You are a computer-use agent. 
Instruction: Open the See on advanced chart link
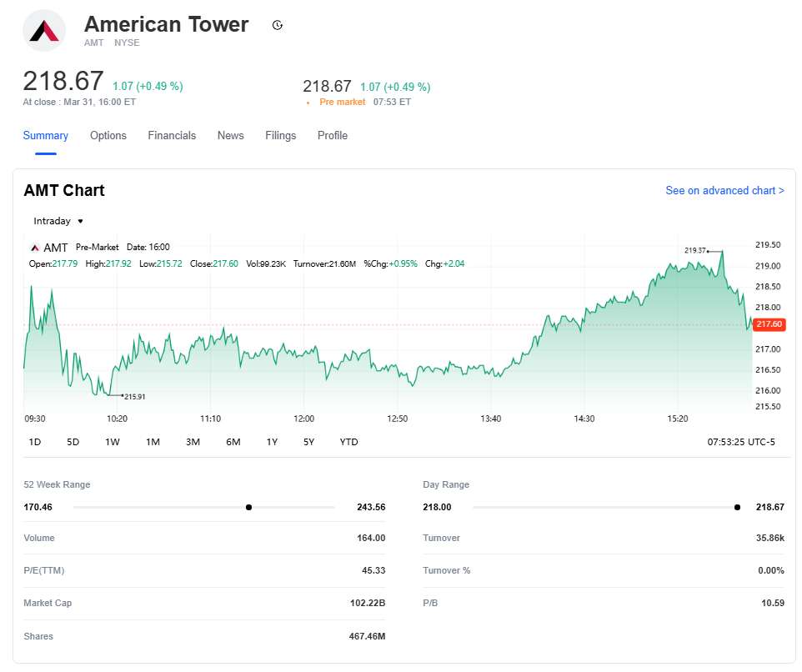pyautogui.click(x=724, y=191)
